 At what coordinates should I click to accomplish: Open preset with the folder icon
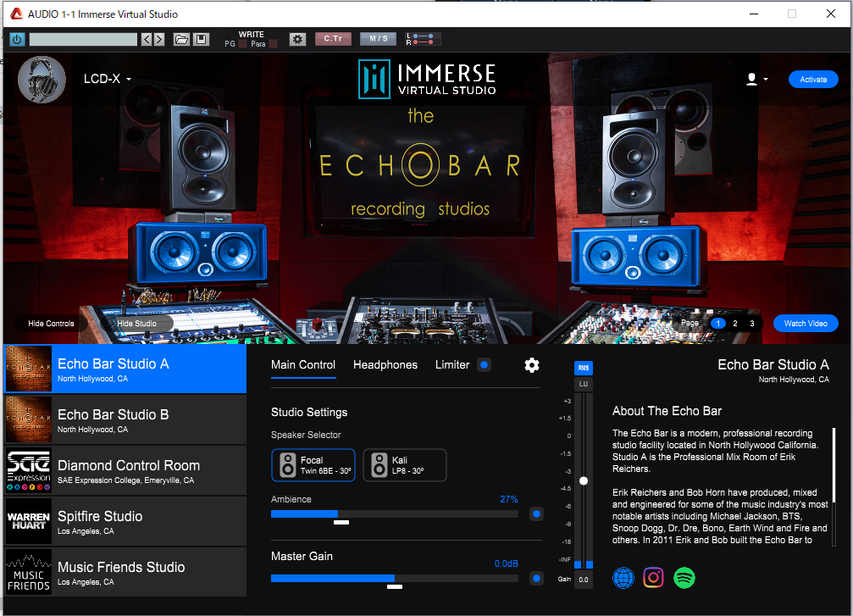pyautogui.click(x=182, y=39)
